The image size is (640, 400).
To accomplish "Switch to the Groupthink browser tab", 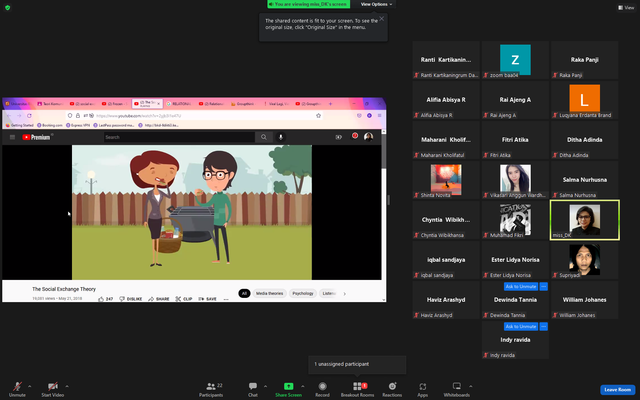I will pos(243,104).
